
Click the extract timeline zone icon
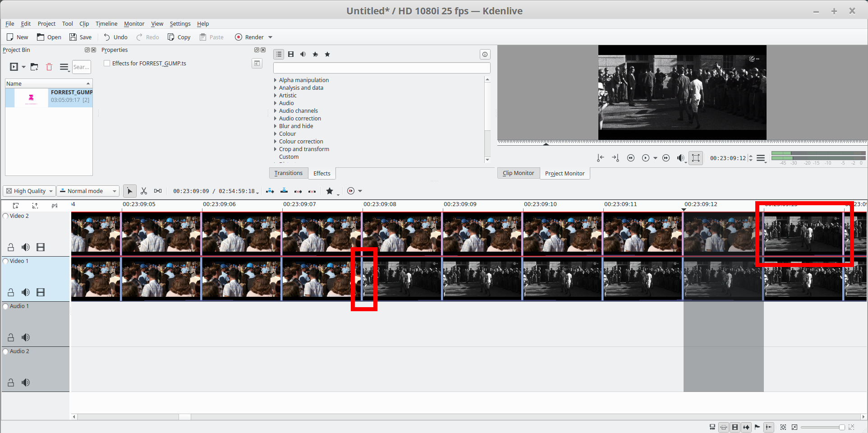pos(298,191)
